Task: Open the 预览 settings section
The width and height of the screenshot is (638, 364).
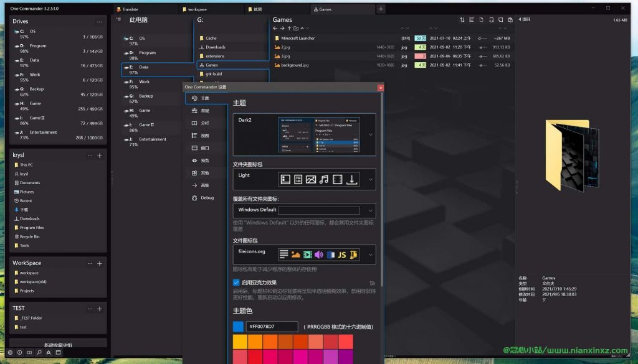Action: 206,161
